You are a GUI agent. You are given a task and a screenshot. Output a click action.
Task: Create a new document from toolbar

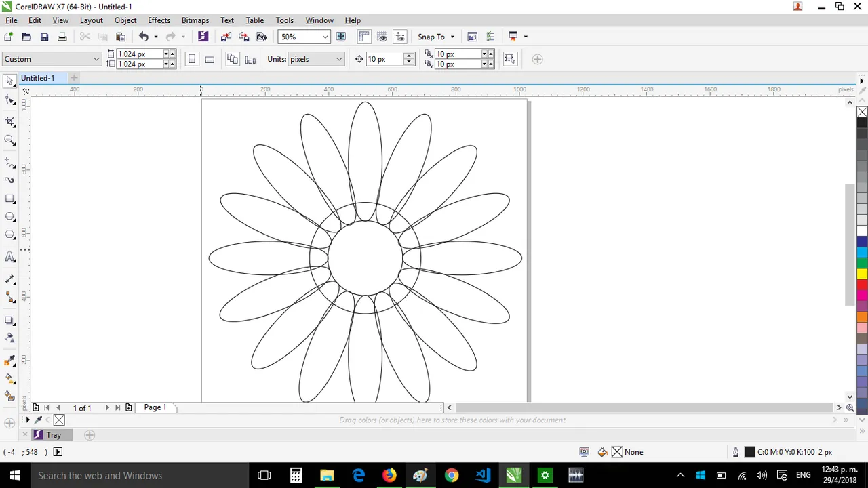point(8,37)
